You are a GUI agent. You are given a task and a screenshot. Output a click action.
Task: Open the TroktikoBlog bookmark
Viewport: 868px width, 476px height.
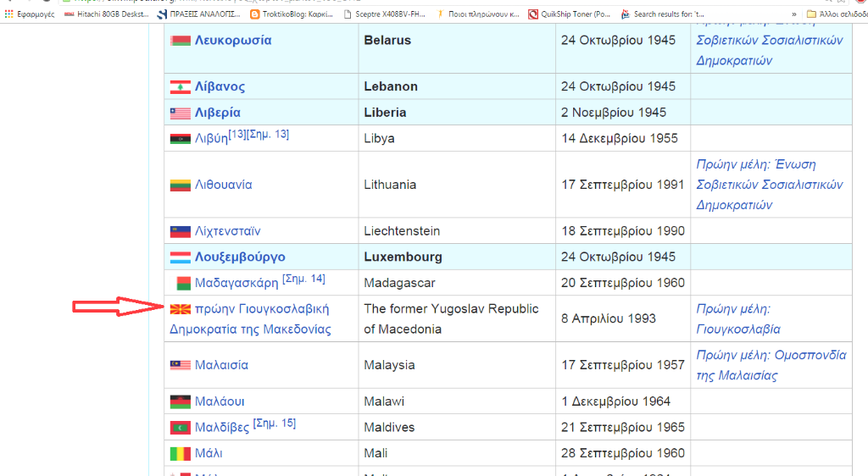point(292,14)
